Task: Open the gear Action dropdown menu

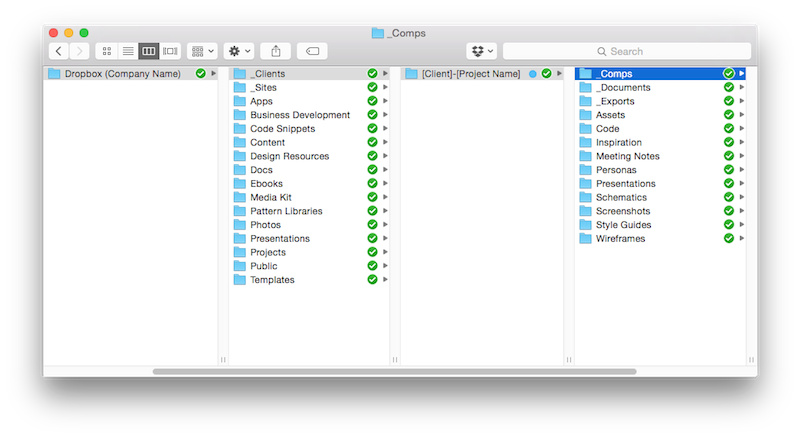Action: point(239,50)
